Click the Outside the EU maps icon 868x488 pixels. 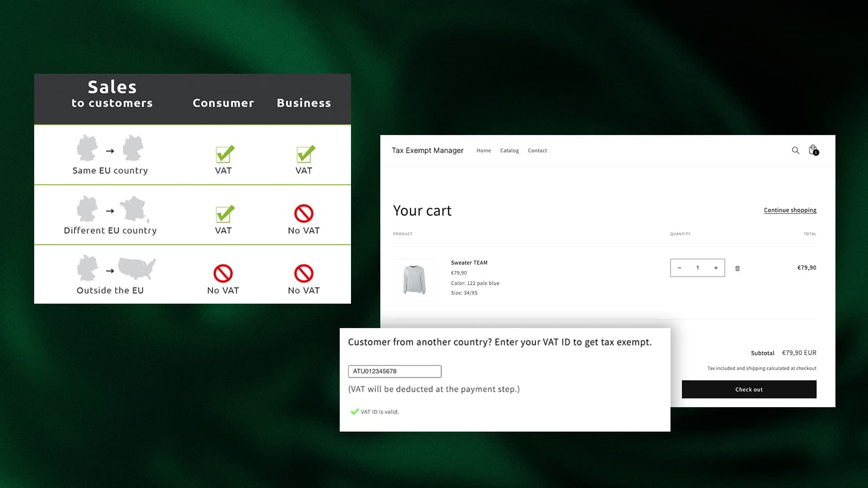(x=116, y=268)
